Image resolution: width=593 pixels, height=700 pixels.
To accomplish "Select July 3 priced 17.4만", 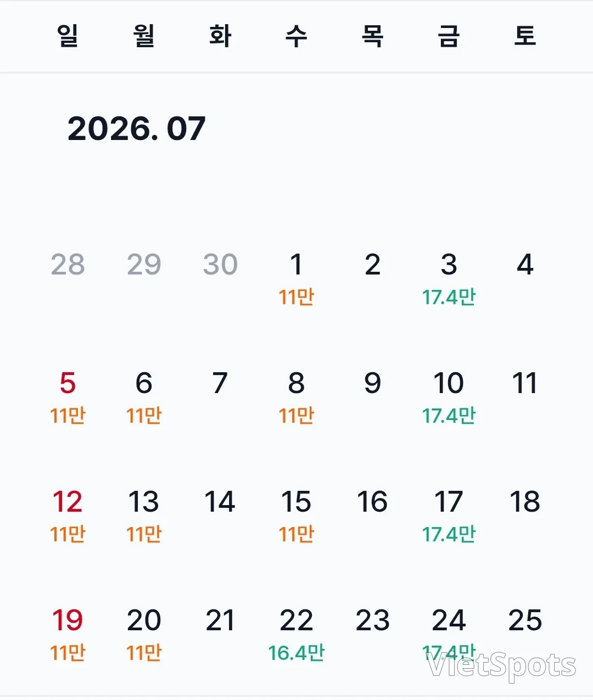I will point(449,279).
